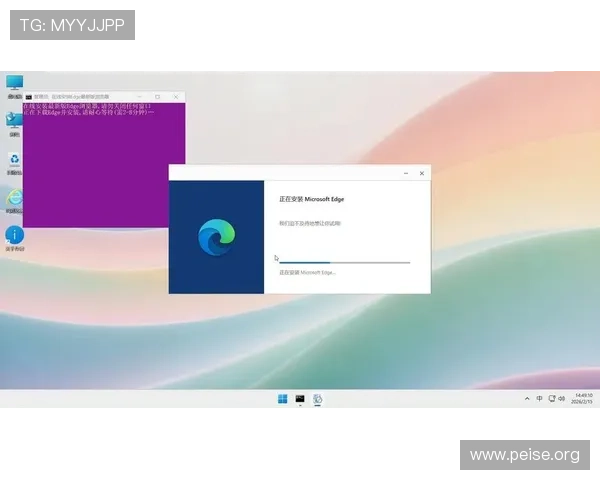Click the Microsoft Edge logo in installer
This screenshot has width=600, height=480.
click(216, 237)
